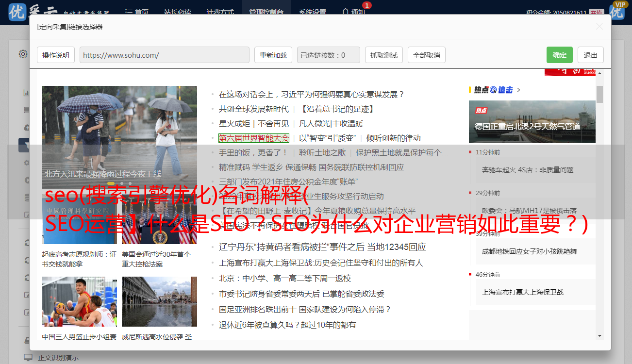Click the monitor icon beside 正文识别演示

pos(28,358)
